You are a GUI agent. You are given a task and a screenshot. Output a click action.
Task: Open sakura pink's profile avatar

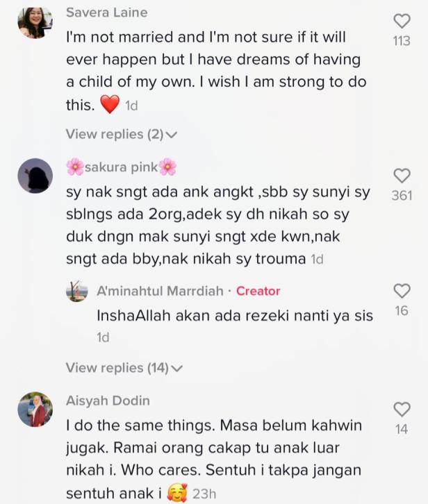click(x=35, y=176)
